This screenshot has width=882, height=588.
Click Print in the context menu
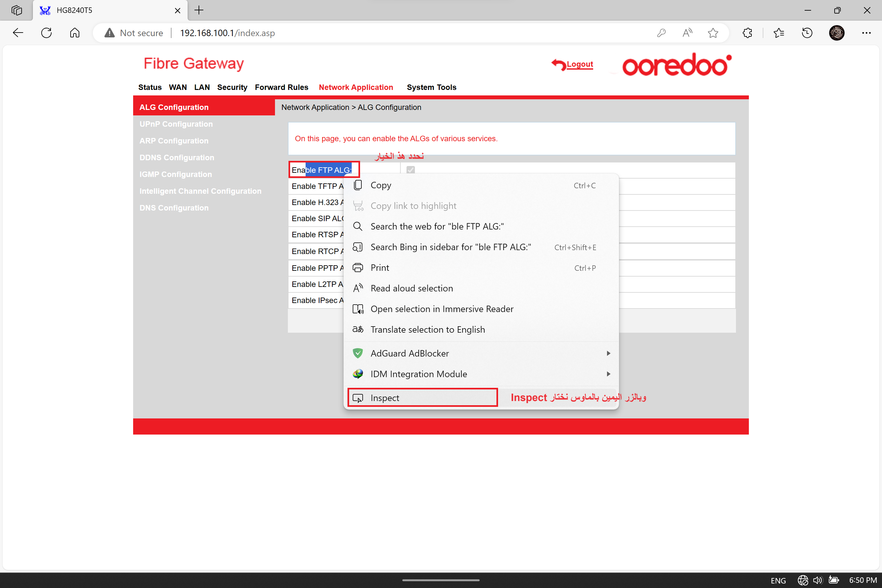pos(379,268)
